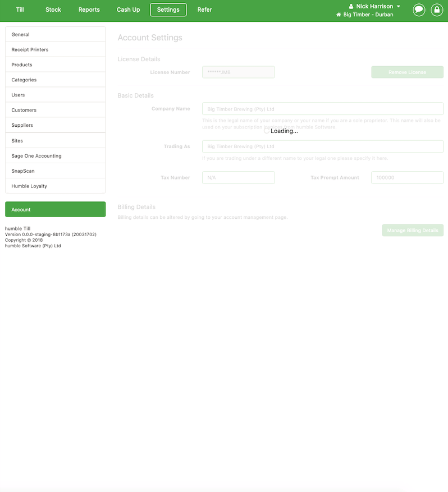Open General settings in sidebar
This screenshot has height=492, width=448.
pyautogui.click(x=55, y=34)
